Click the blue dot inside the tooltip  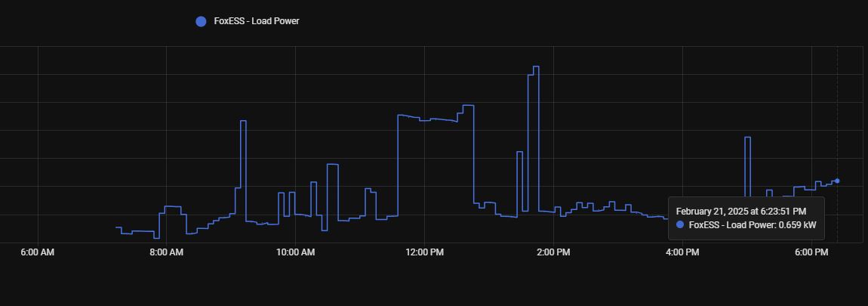(680, 225)
